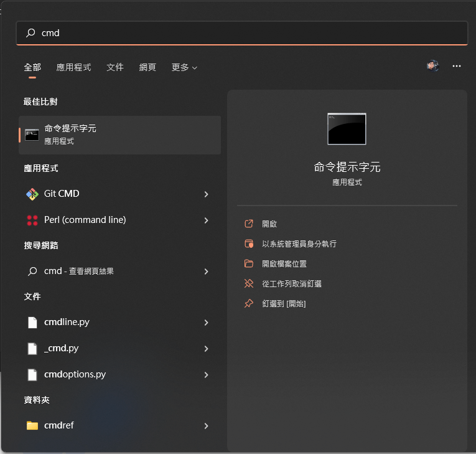The image size is (476, 454).
Task: Click the run as administrator shield icon
Action: 249,244
